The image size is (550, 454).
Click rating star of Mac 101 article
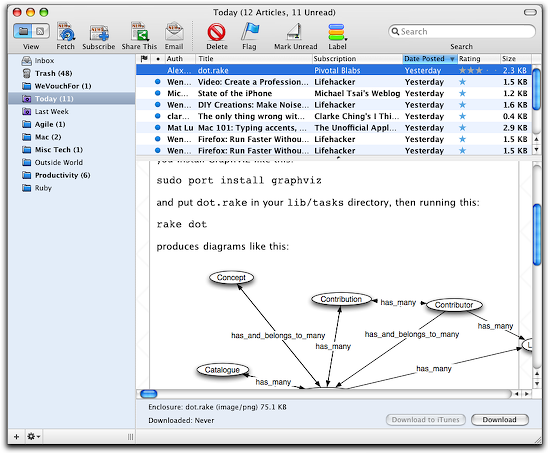(463, 128)
